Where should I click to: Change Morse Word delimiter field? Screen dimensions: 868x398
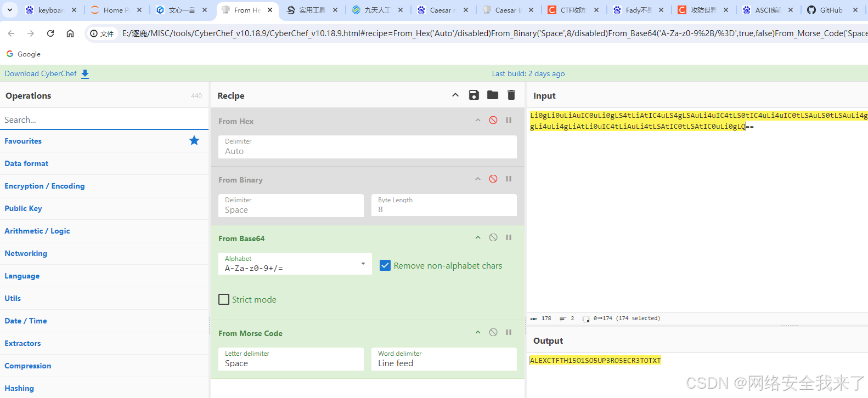[x=444, y=359]
